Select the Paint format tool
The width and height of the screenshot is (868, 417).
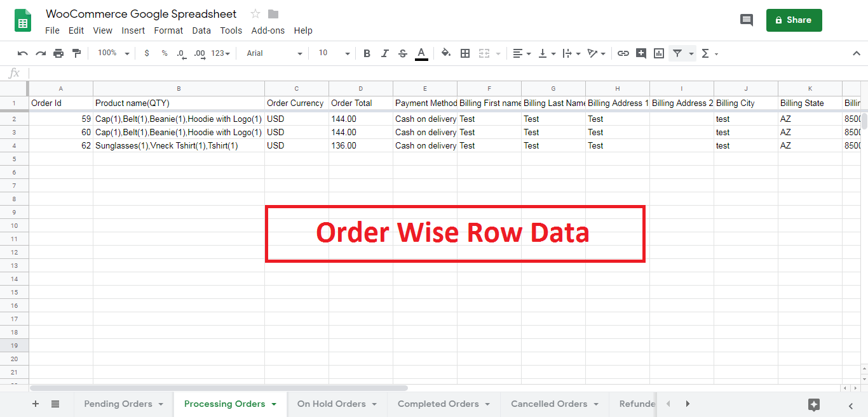pos(76,53)
